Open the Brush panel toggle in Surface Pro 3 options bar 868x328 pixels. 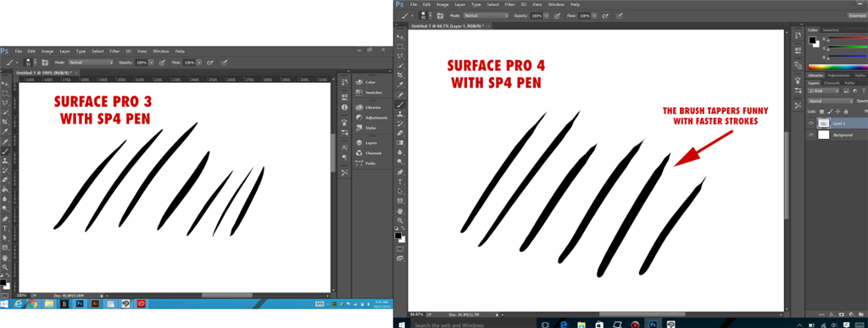click(45, 63)
